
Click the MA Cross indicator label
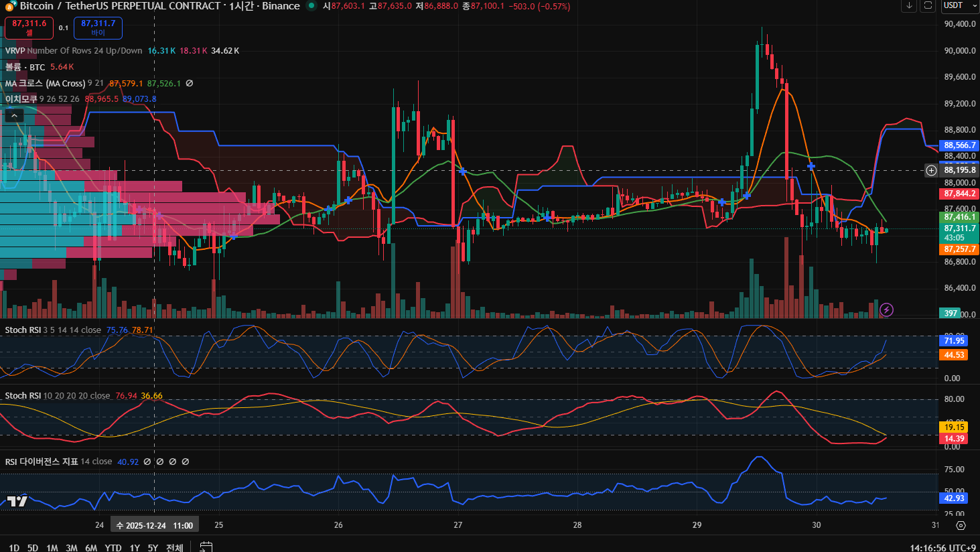click(46, 84)
